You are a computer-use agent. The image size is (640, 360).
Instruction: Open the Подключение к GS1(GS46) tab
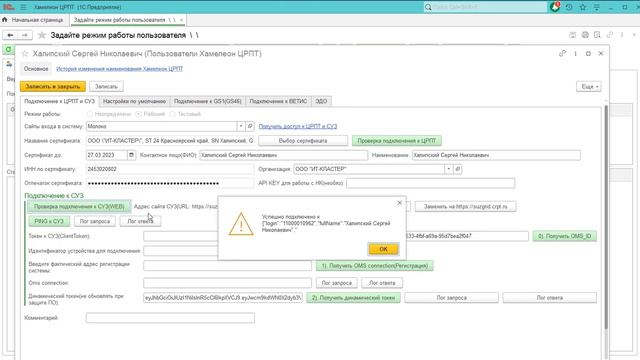(x=207, y=101)
